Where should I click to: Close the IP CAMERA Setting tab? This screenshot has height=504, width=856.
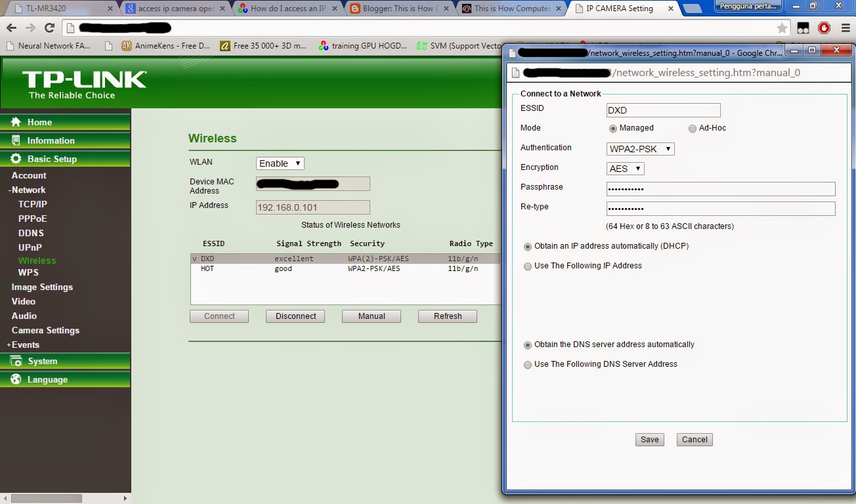[x=671, y=9]
